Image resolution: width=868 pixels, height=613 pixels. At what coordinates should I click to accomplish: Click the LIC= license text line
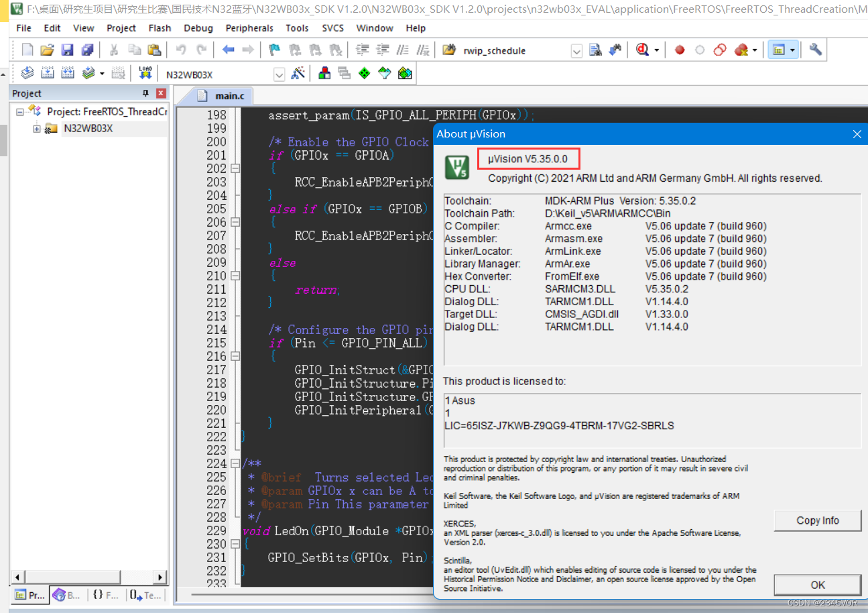point(559,425)
